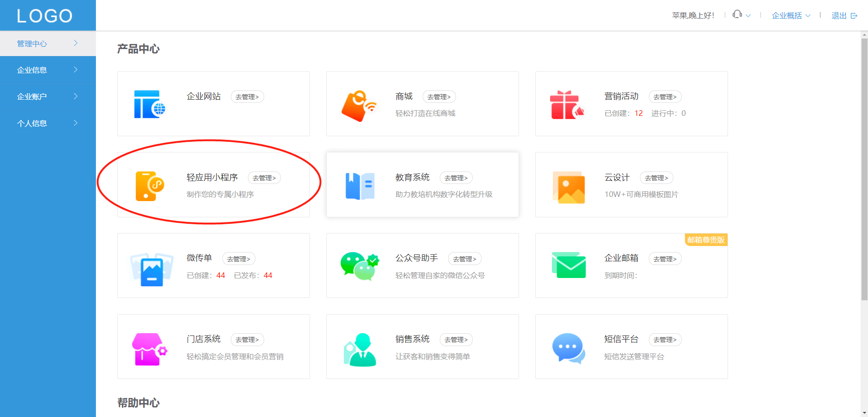Click the 企业网站 website icon
The height and width of the screenshot is (417, 868).
coord(149,104)
